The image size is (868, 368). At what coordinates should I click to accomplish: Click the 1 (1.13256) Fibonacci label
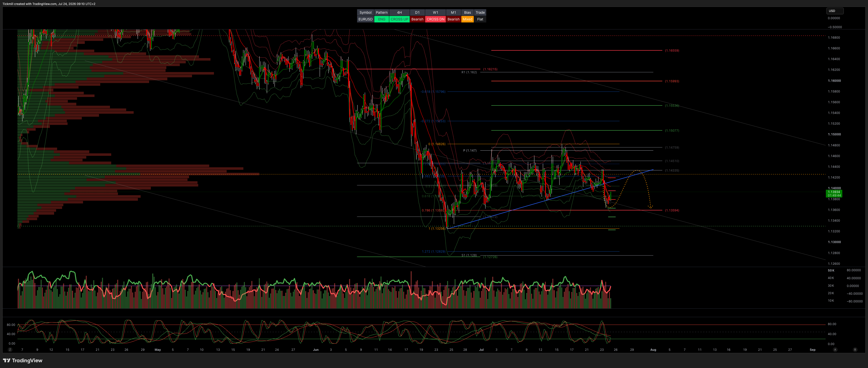click(x=437, y=228)
